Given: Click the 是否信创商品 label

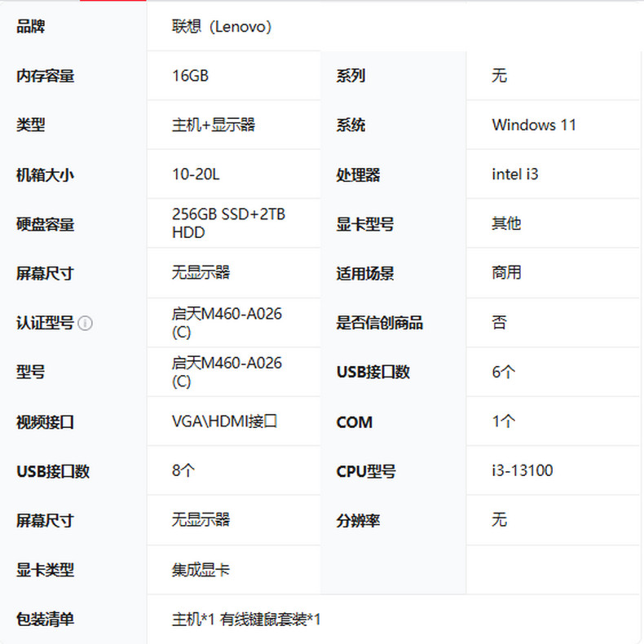Looking at the screenshot, I should [x=380, y=323].
